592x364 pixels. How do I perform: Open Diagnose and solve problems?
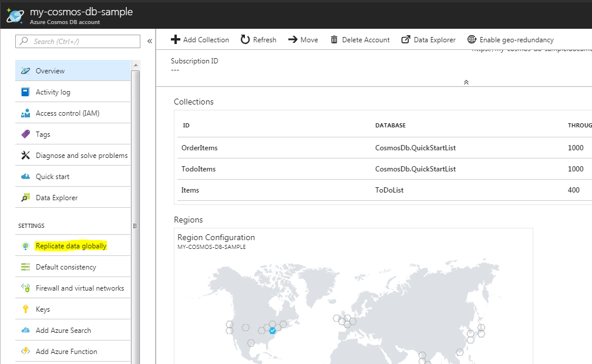pos(81,156)
